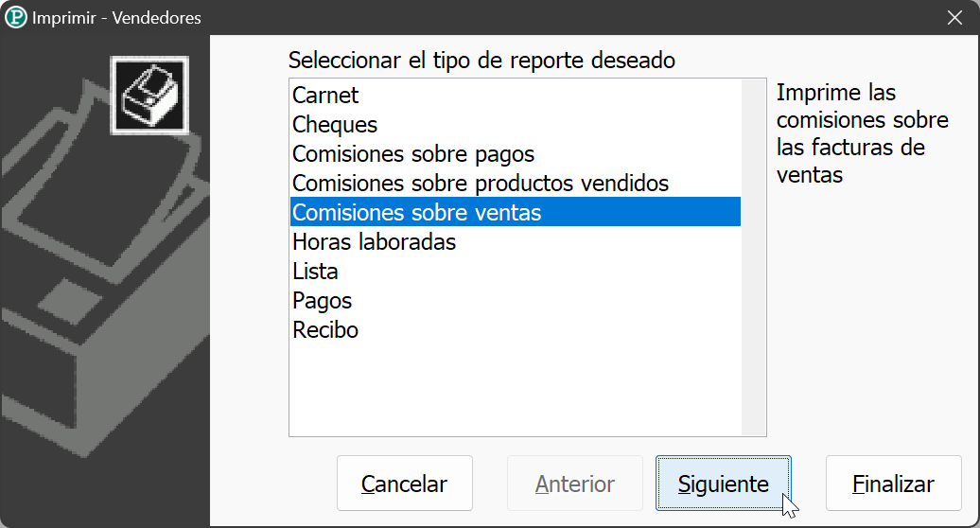Select Cheques from the report list
This screenshot has height=528, width=980.
tap(515, 124)
